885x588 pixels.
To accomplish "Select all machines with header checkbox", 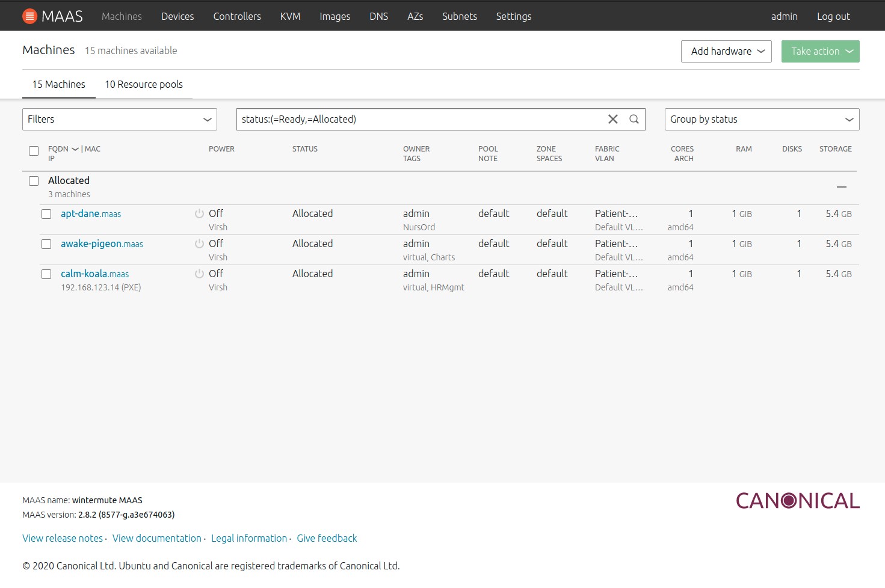I will [x=34, y=150].
